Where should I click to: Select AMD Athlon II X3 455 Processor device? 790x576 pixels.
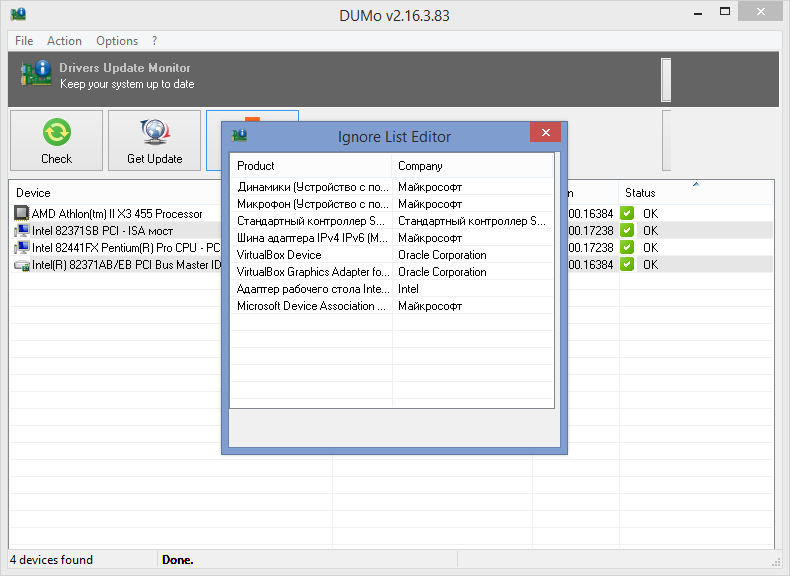(117, 214)
